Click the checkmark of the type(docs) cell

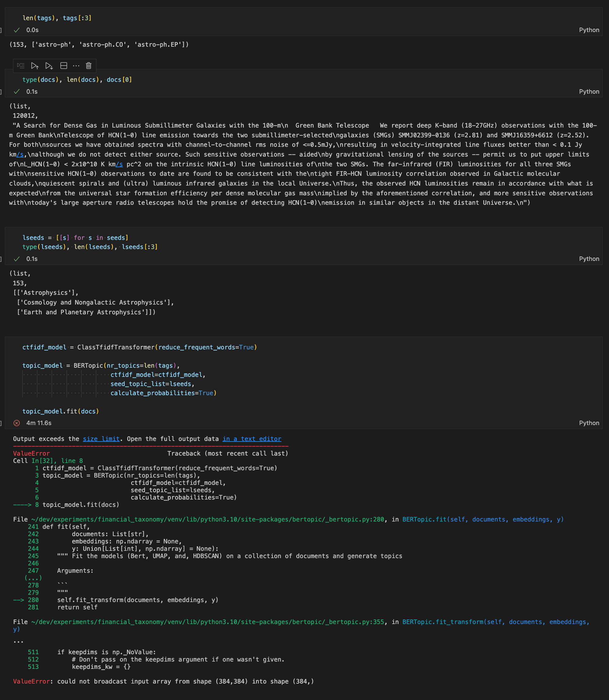click(x=17, y=92)
